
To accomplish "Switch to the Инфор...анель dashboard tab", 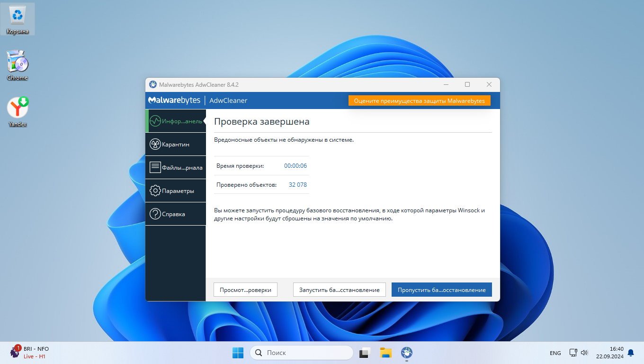I will point(176,121).
